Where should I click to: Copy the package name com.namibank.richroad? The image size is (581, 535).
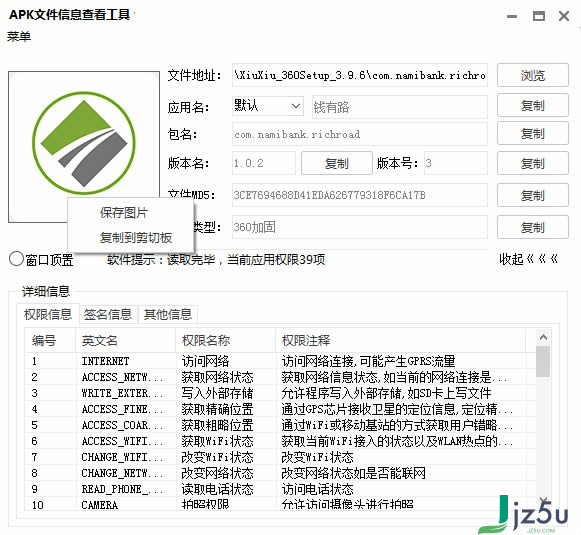point(532,134)
